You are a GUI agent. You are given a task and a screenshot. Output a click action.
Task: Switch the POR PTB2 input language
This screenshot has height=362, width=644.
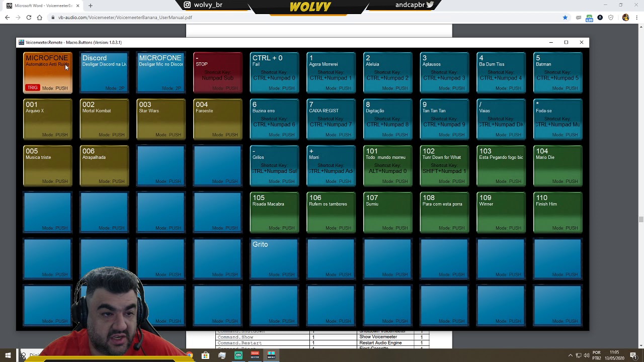597,355
